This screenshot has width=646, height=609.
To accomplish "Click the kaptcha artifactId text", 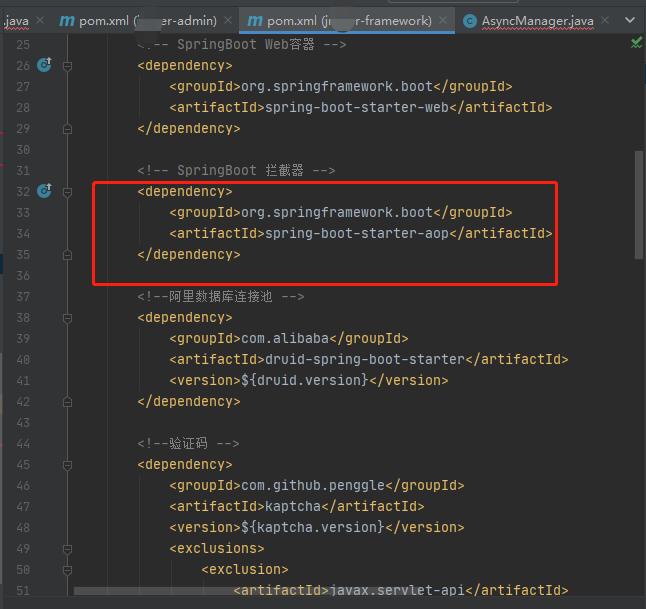I will coord(293,506).
